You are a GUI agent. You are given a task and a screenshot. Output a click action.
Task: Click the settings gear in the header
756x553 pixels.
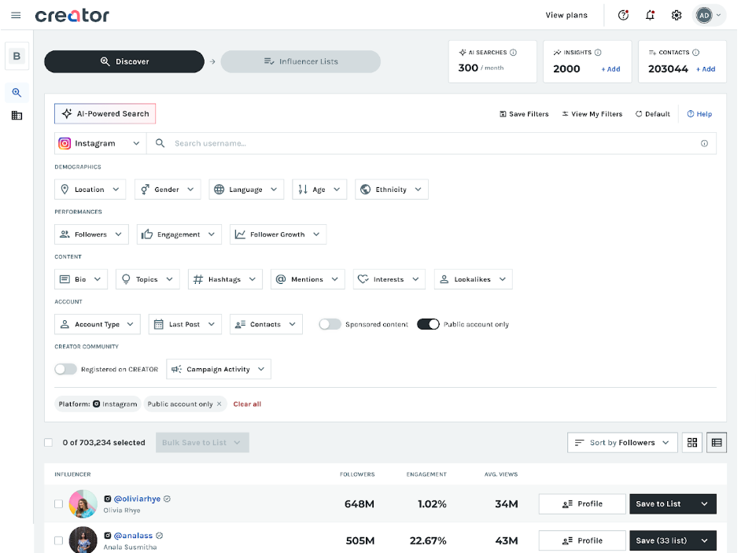[677, 14]
